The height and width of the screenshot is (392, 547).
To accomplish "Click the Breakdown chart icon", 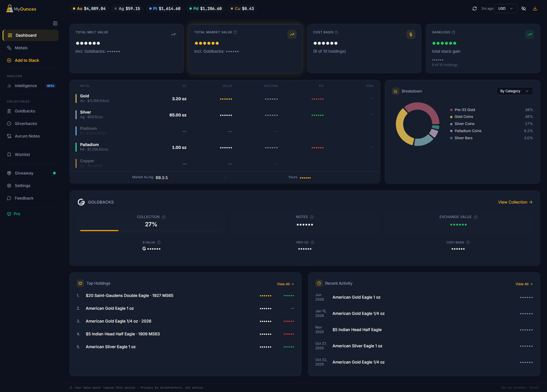I will coord(396,91).
